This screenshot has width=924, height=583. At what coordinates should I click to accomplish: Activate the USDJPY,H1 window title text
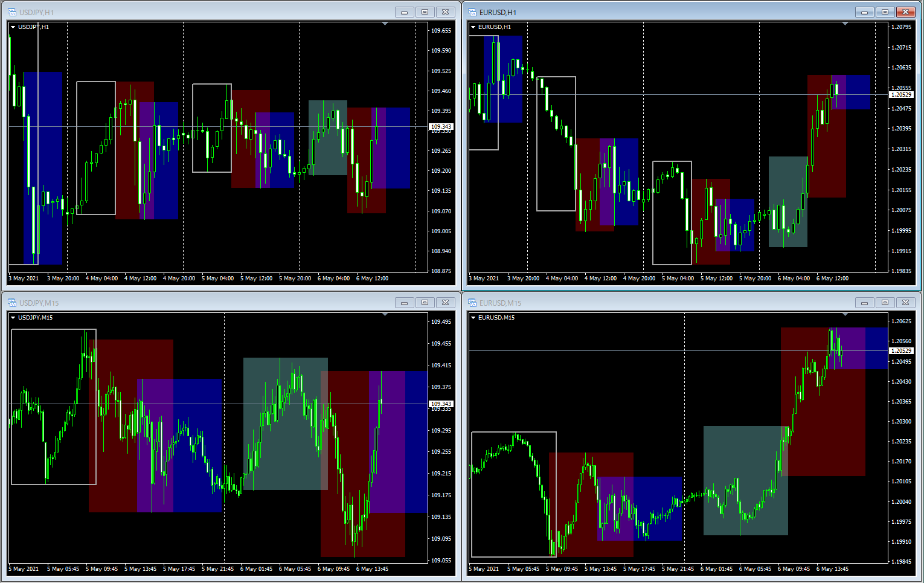click(x=36, y=13)
